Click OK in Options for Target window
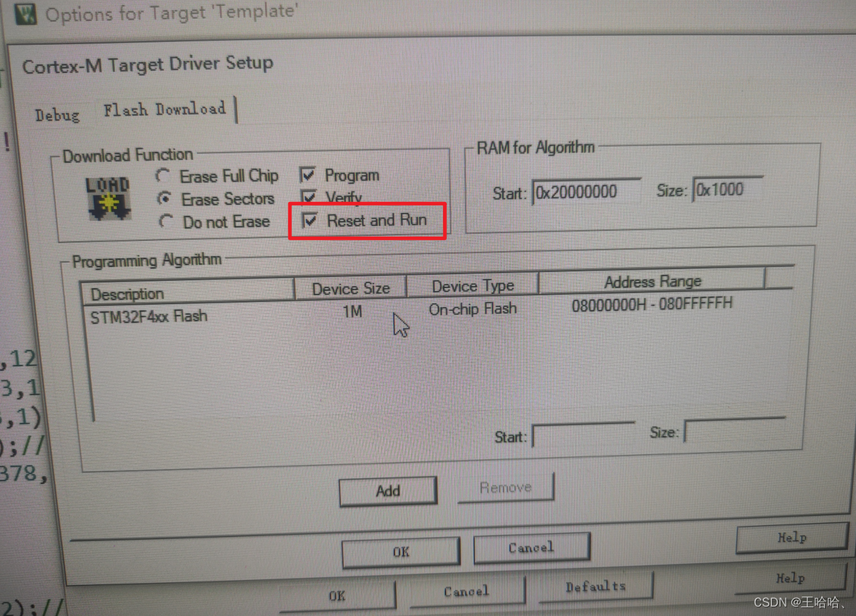Screen dimensions: 856x616 pyautogui.click(x=337, y=596)
